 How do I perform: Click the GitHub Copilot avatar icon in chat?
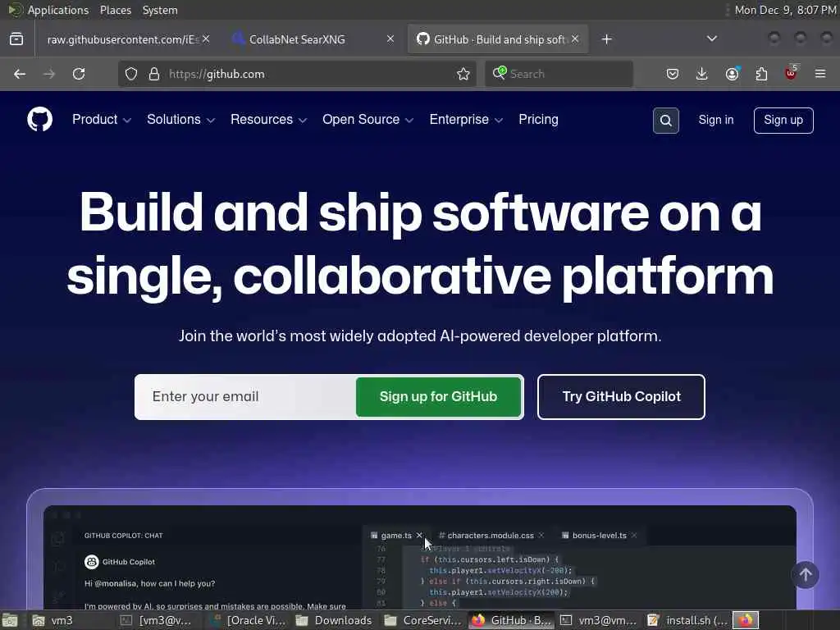coord(92,561)
